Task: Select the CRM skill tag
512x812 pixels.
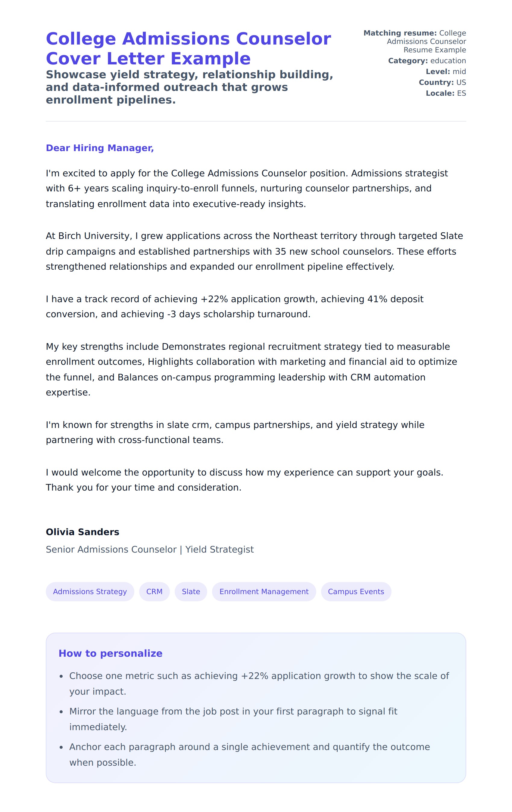Action: [154, 591]
